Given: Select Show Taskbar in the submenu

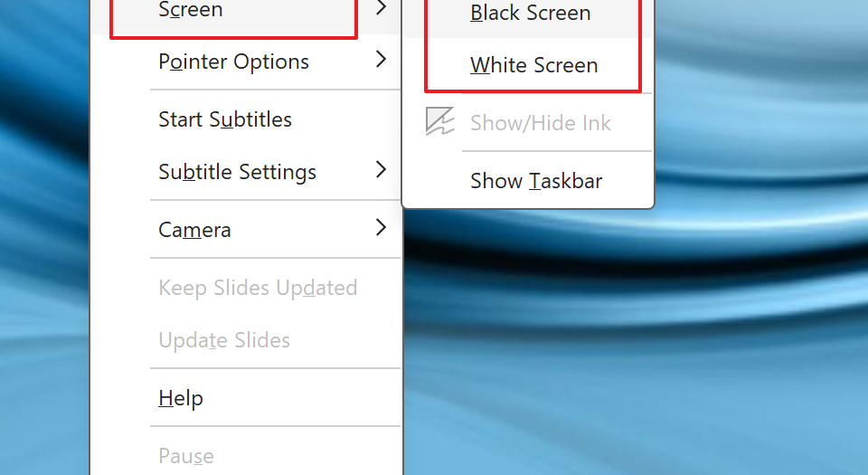Looking at the screenshot, I should tap(536, 181).
